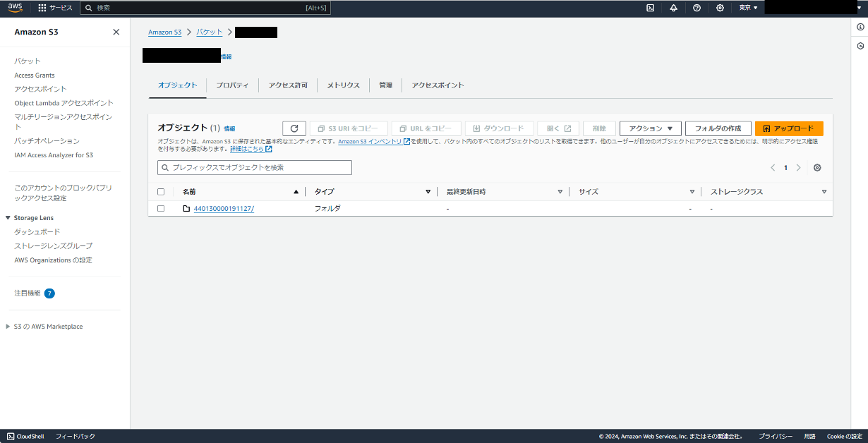Refresh the objects list
868x443 pixels.
coord(294,128)
